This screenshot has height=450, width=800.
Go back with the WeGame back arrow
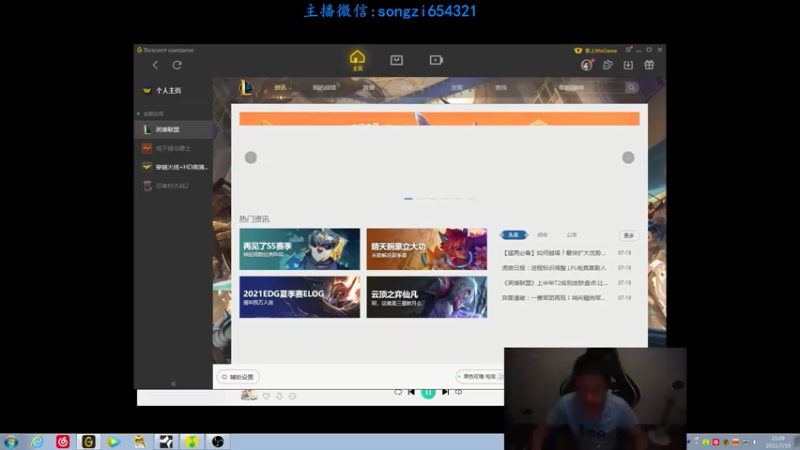pyautogui.click(x=155, y=65)
